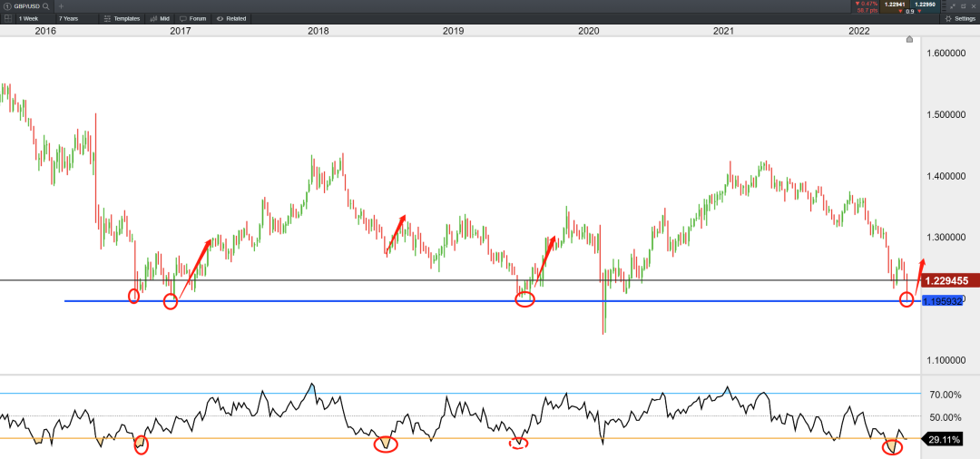Open the GBP/USD instrument search magnifier
This screenshot has height=459, width=980.
[46, 5]
